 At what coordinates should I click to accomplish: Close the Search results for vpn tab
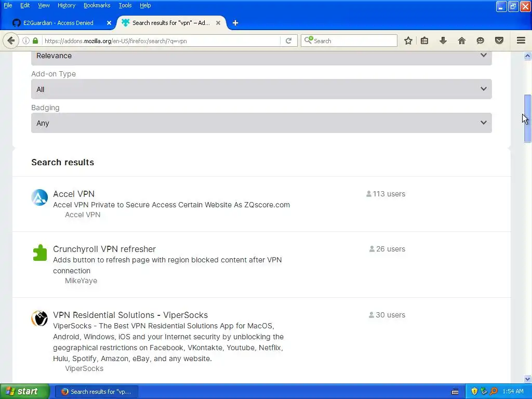click(x=218, y=23)
